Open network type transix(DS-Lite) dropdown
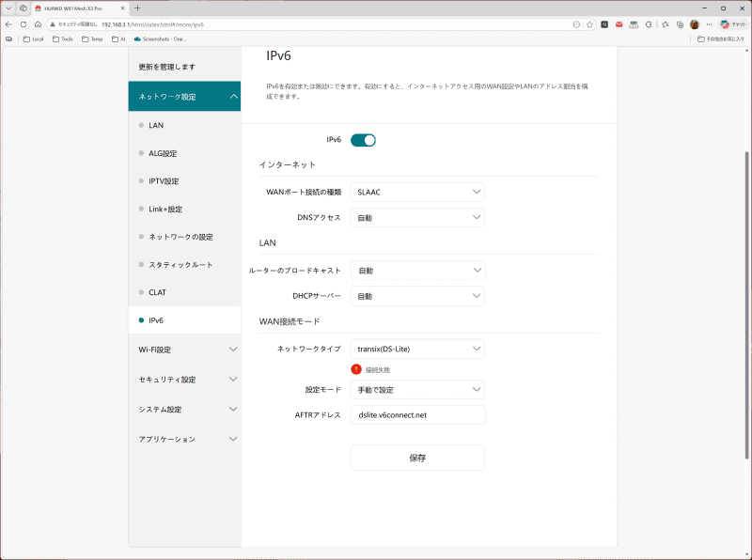 [x=417, y=349]
